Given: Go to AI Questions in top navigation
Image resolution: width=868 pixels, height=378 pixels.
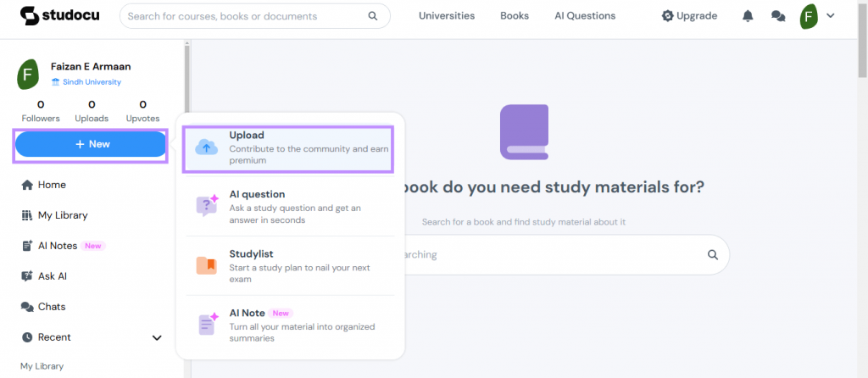Looking at the screenshot, I should [x=585, y=16].
